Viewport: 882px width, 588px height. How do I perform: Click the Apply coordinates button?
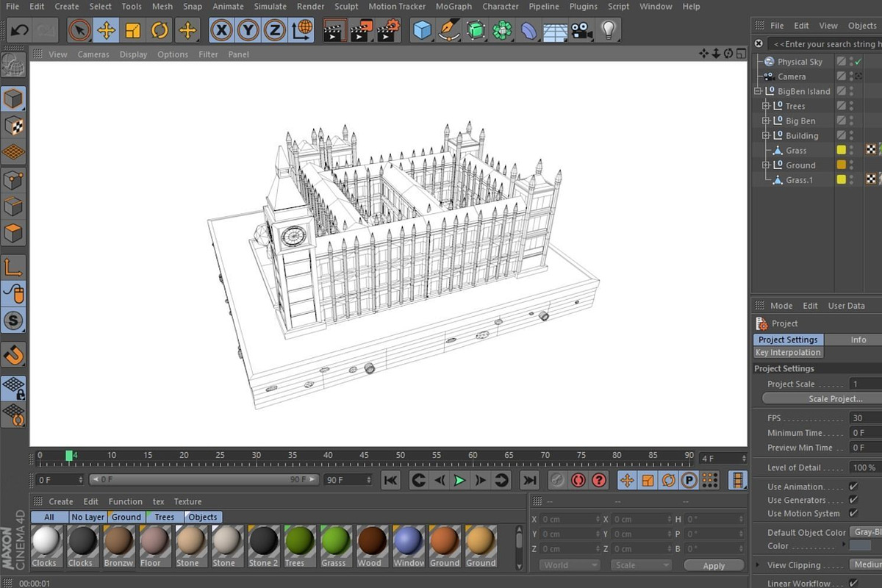(713, 565)
